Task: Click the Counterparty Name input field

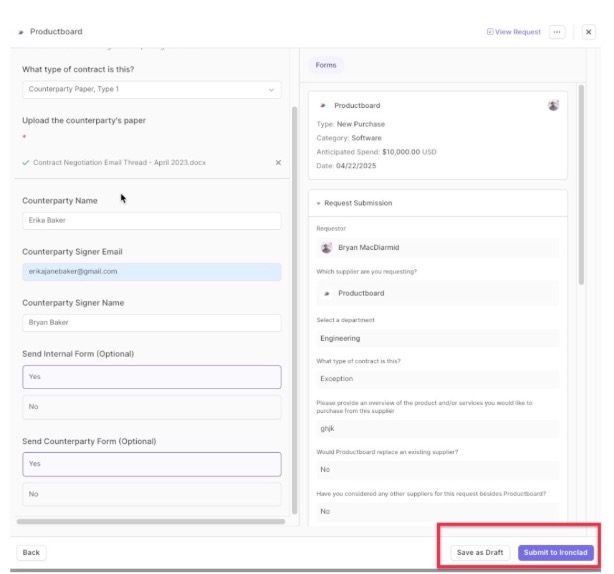Action: tap(152, 220)
